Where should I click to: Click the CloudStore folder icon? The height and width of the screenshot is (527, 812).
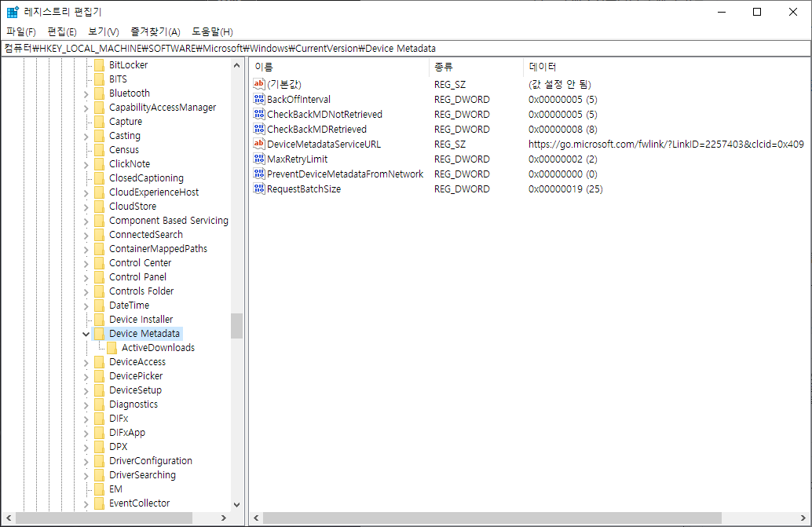coord(100,206)
